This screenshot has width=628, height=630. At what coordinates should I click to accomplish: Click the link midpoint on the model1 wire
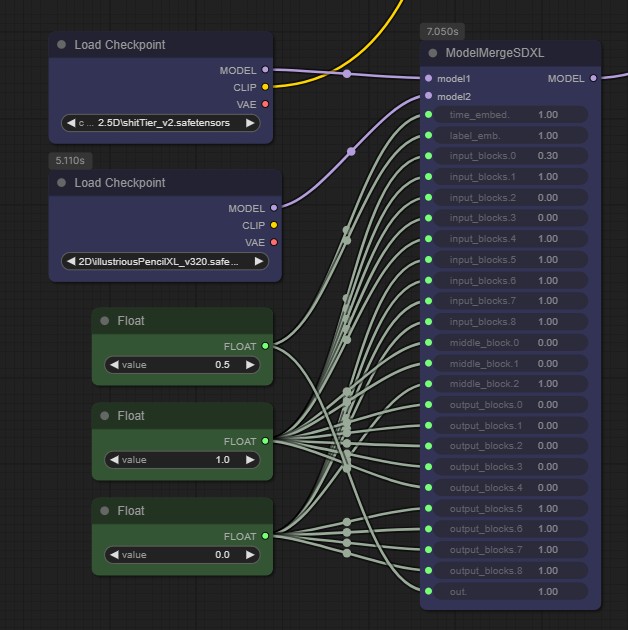(x=347, y=74)
